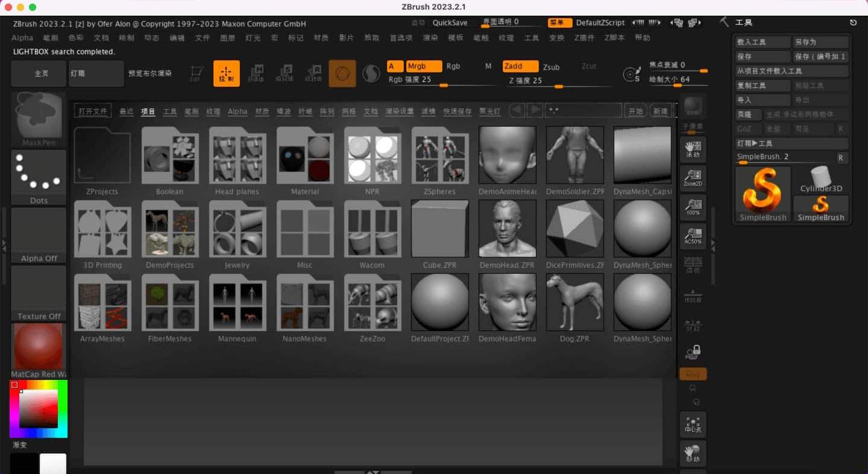This screenshot has width=868, height=474.
Task: Toggle the Mrgb channel button
Action: (x=423, y=66)
